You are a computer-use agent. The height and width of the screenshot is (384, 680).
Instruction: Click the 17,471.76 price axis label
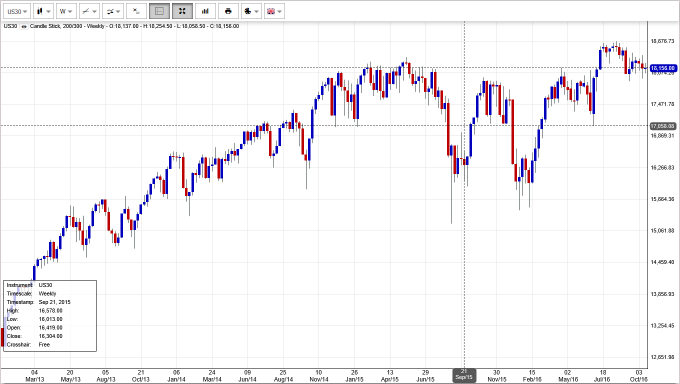pyautogui.click(x=662, y=104)
